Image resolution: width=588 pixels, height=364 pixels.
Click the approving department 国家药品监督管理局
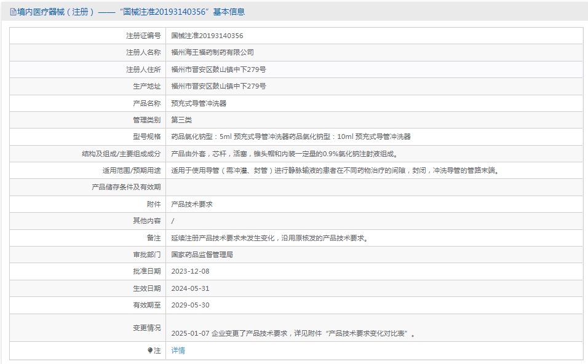tap(202, 255)
